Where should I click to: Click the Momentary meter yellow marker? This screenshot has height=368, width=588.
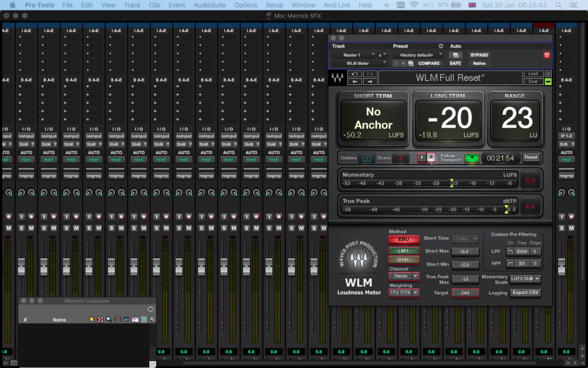pos(452,183)
